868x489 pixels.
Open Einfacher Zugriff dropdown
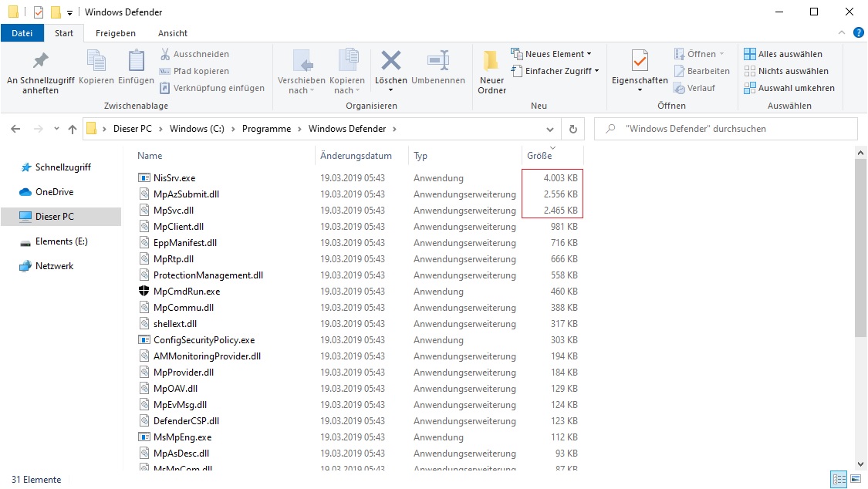(x=555, y=71)
